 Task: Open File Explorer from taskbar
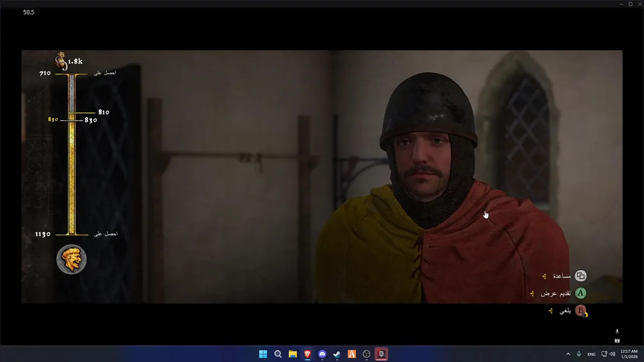click(292, 354)
